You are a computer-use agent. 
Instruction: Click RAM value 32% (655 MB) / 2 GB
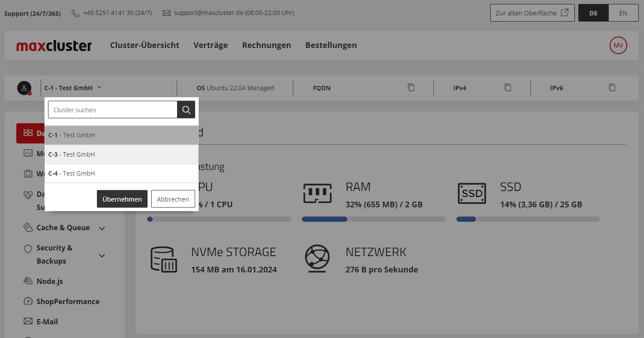click(x=384, y=205)
